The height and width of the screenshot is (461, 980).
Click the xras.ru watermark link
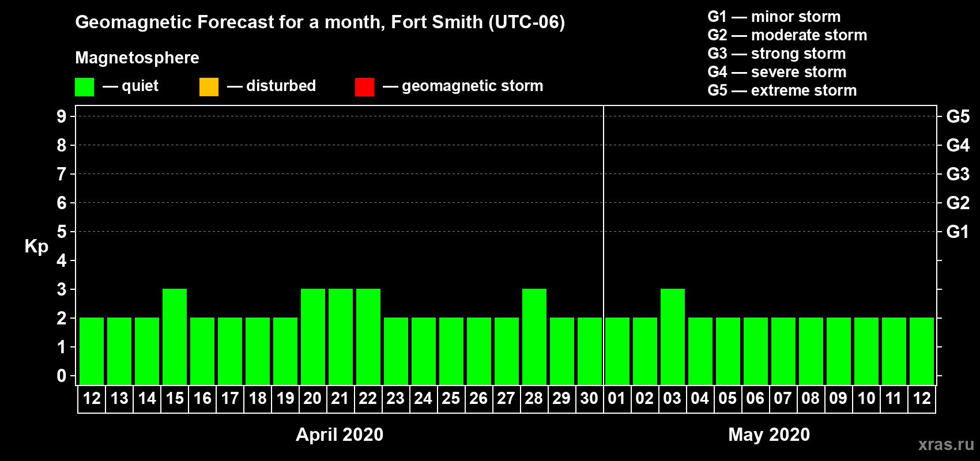coord(946,444)
